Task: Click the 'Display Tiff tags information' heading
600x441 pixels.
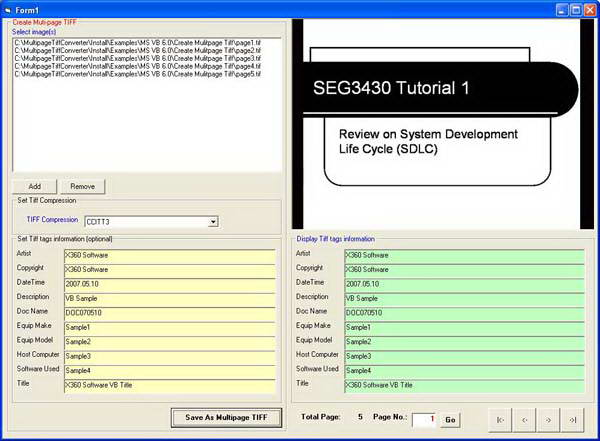Action: coord(336,239)
